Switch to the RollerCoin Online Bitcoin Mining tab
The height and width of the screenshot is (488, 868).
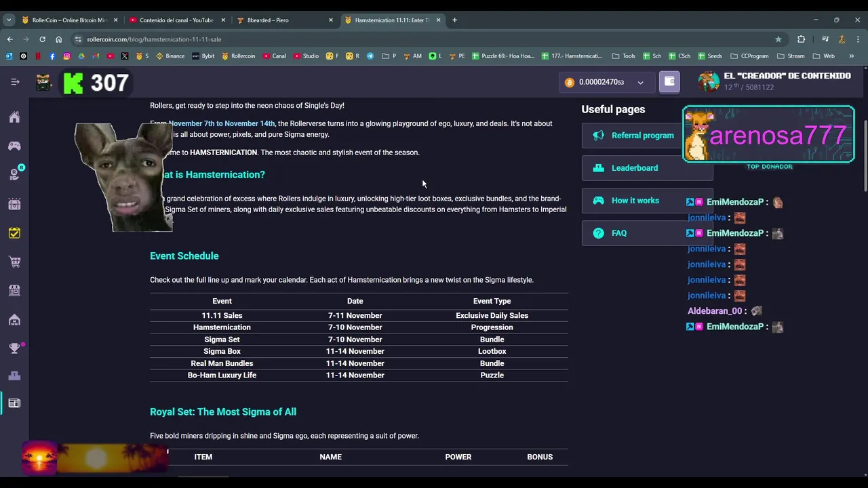(68, 20)
